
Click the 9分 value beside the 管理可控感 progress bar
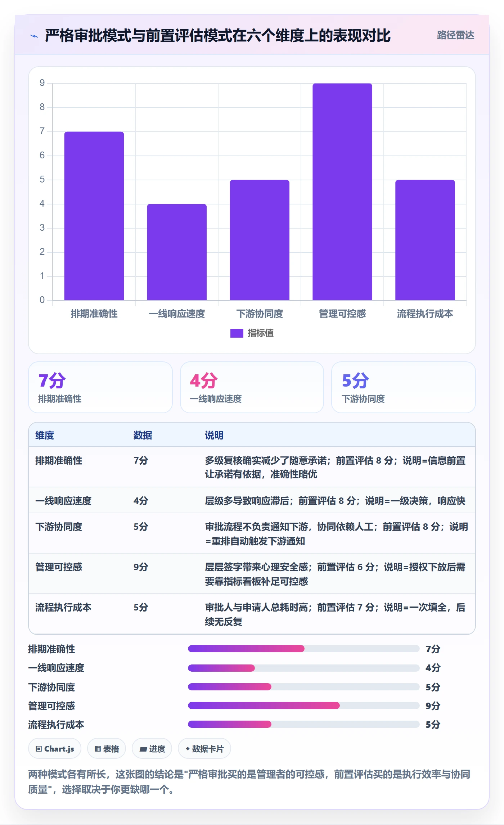tap(433, 705)
